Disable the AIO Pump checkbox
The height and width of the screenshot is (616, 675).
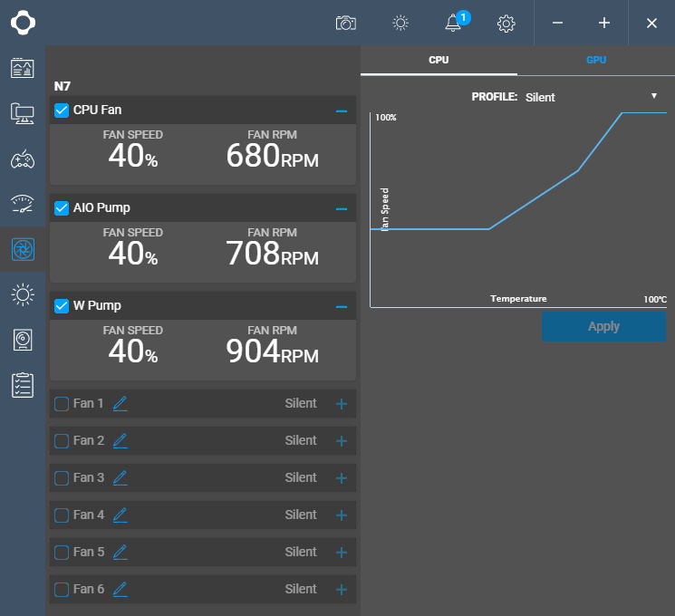[x=62, y=208]
